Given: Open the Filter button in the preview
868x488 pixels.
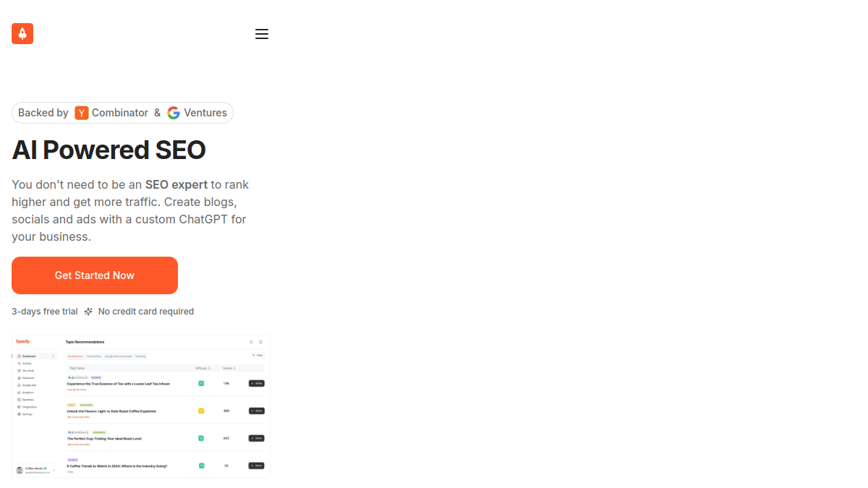Looking at the screenshot, I should click(x=258, y=356).
